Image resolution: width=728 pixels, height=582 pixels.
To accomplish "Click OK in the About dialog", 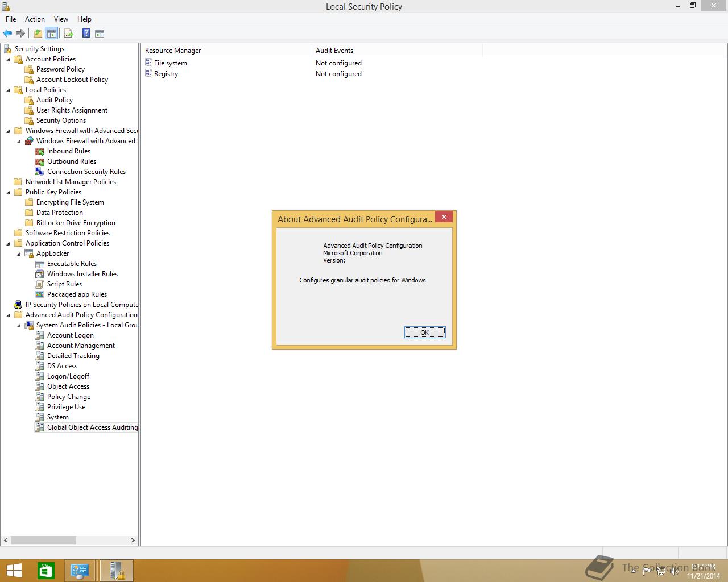I will [425, 332].
